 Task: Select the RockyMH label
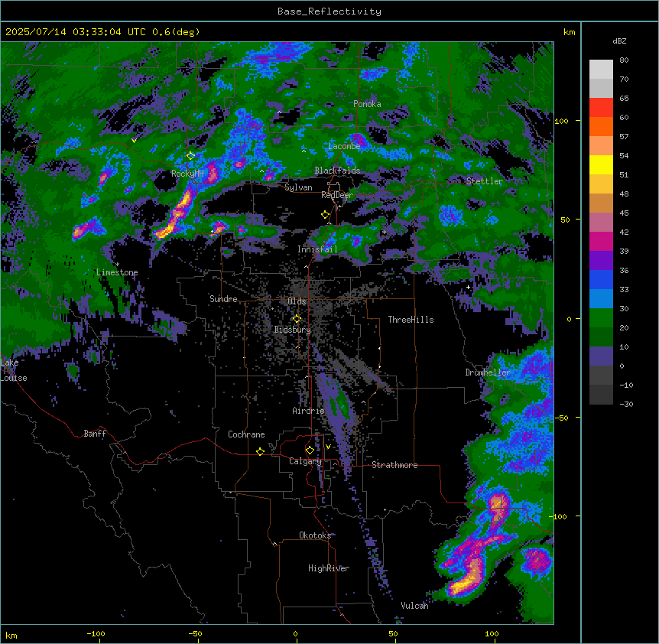pos(187,174)
